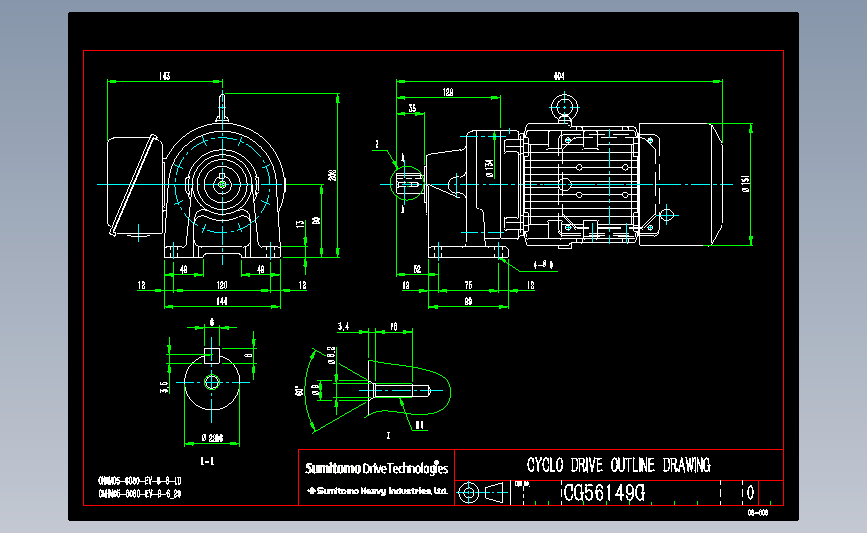Click the 75 foot hole spacing dimension
867x533 pixels.
(x=468, y=285)
